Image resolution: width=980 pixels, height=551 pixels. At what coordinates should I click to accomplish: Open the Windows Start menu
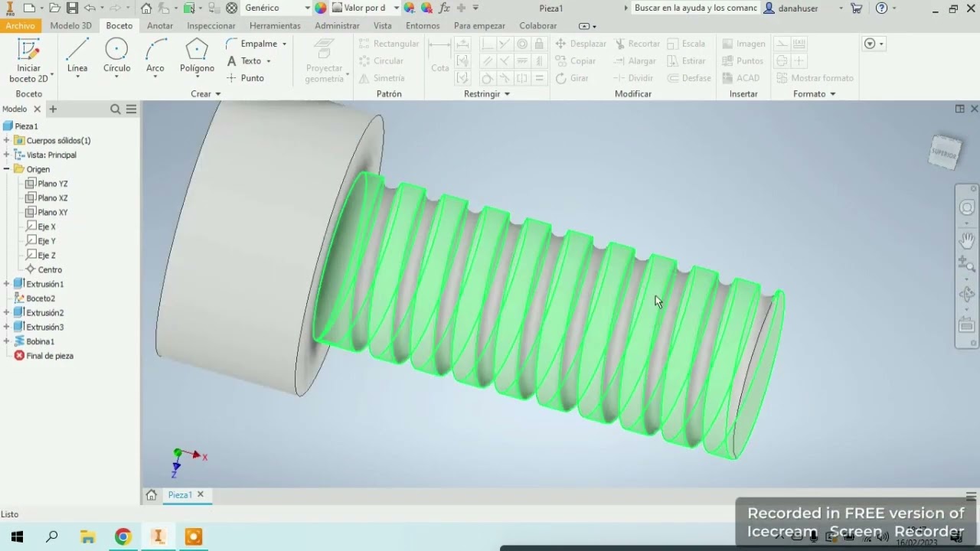[17, 537]
